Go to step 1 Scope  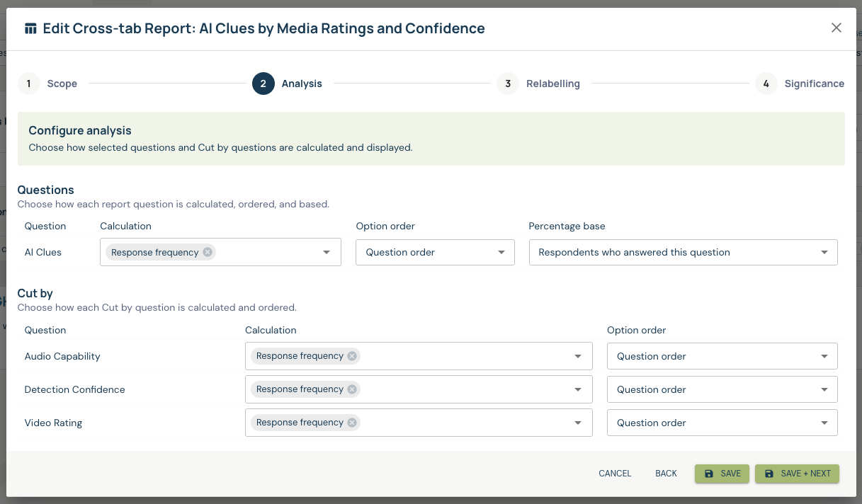coord(47,84)
